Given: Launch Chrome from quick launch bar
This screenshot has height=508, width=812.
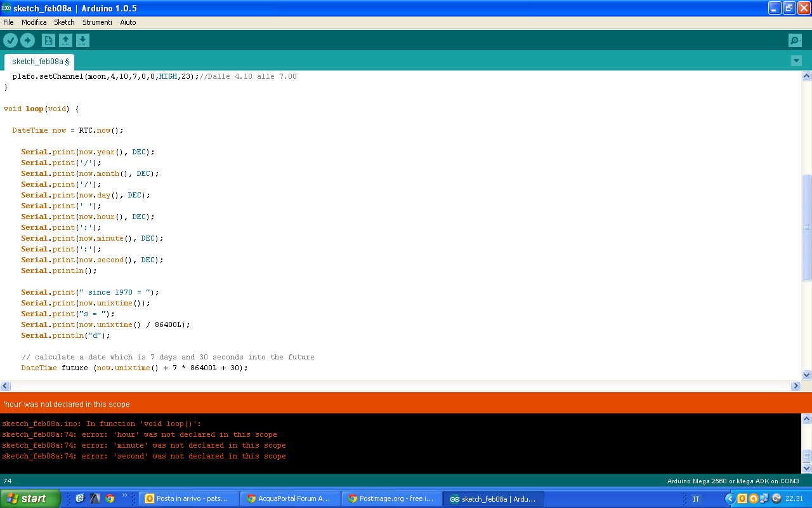Looking at the screenshot, I should [x=110, y=498].
